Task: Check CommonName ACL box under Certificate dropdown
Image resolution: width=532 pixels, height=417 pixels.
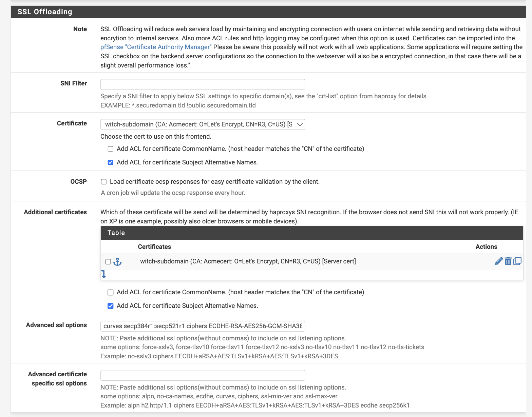Action: [x=111, y=149]
